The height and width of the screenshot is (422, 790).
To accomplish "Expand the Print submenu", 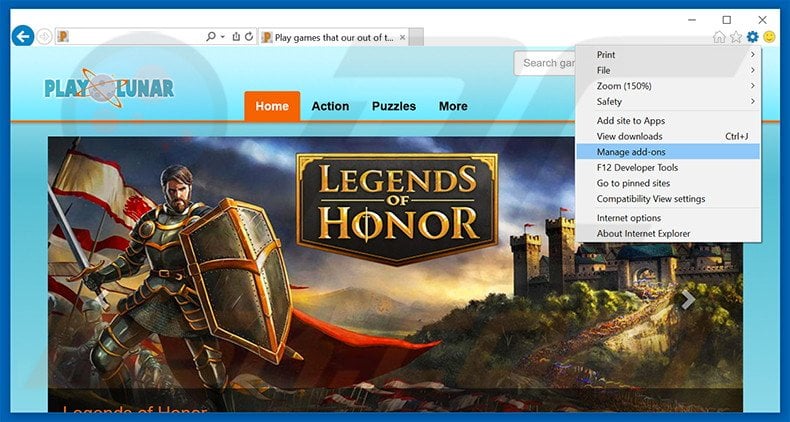I will coord(668,54).
